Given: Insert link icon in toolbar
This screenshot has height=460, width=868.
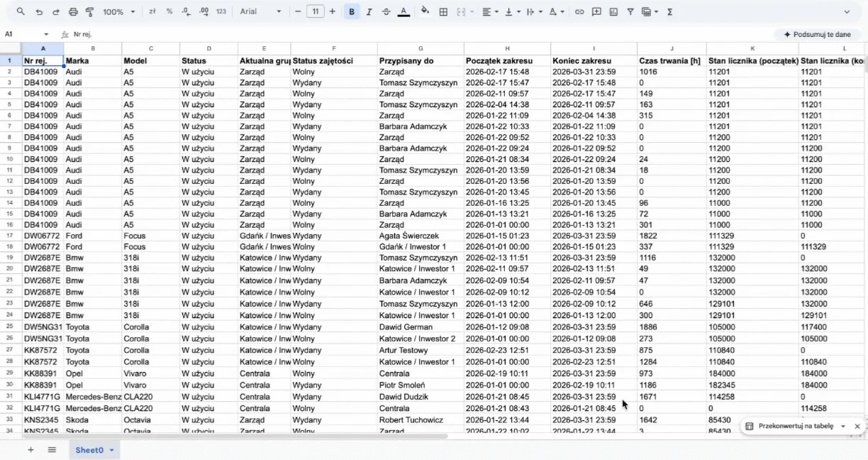Looking at the screenshot, I should click(x=579, y=11).
